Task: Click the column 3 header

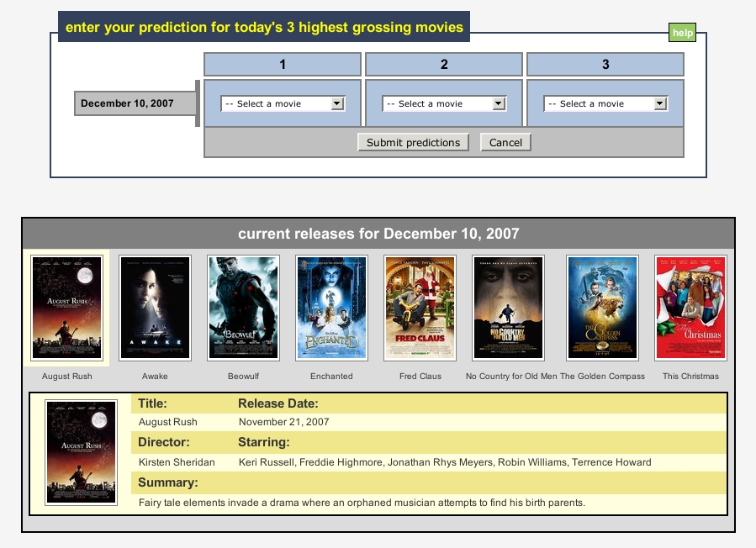Action: 605,65
